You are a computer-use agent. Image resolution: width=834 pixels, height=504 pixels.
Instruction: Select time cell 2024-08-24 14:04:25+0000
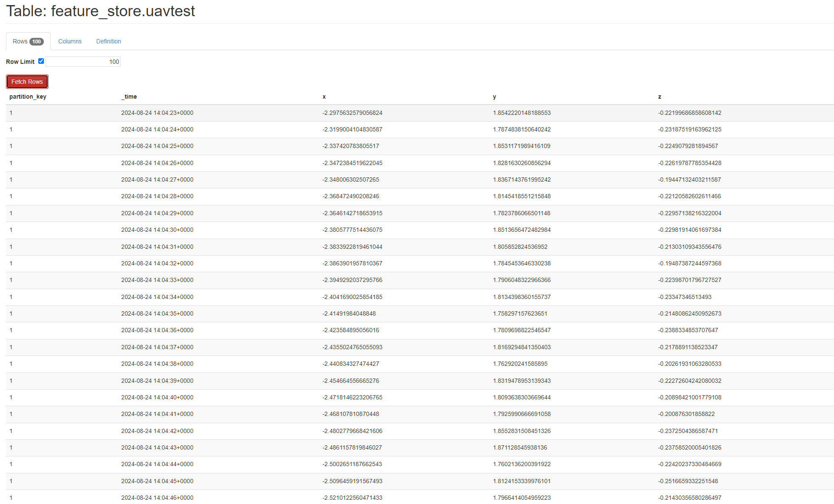[x=157, y=146]
